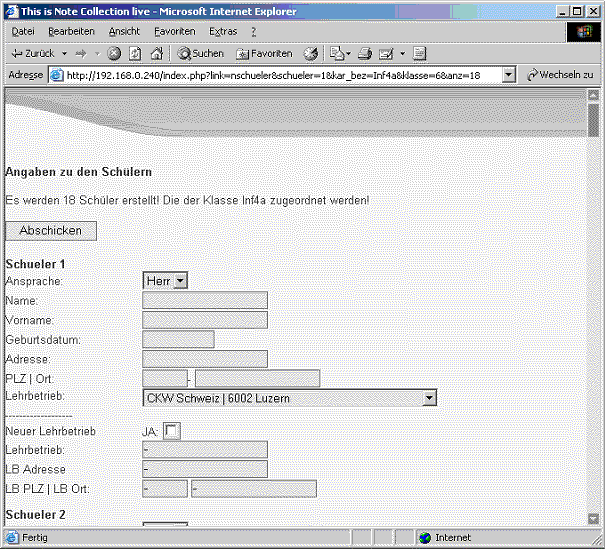Click into the Name input field

(x=205, y=300)
